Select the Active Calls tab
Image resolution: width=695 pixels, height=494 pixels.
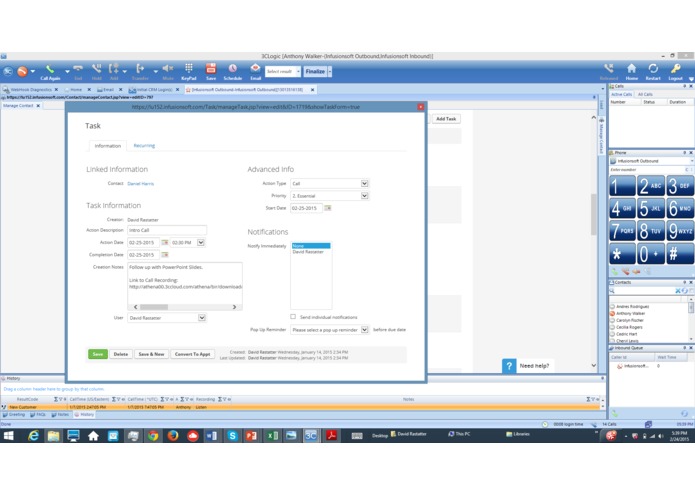coord(621,94)
